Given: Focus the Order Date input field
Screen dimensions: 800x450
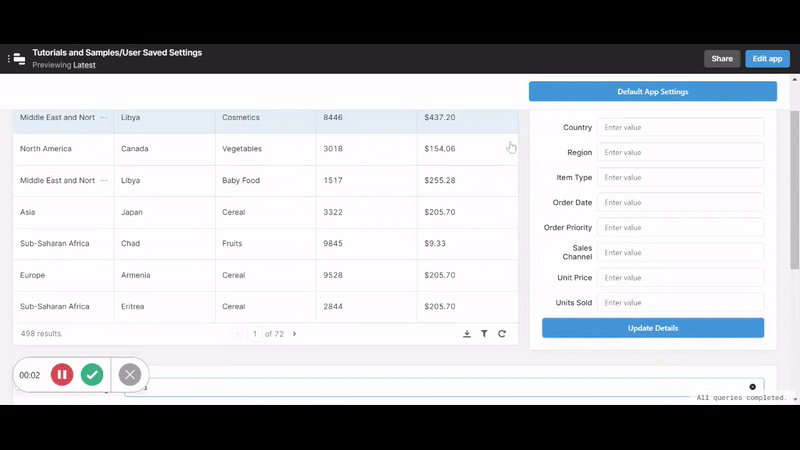Looking at the screenshot, I should click(681, 203).
